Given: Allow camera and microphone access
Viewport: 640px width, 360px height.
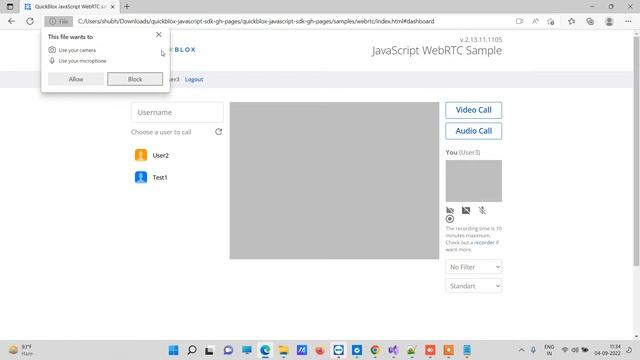Looking at the screenshot, I should pyautogui.click(x=76, y=79).
